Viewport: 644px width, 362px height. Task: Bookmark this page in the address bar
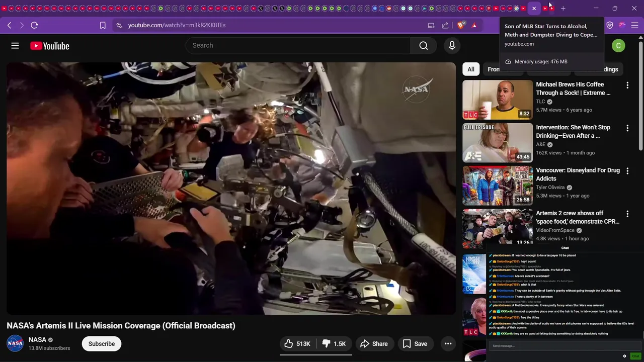103,25
